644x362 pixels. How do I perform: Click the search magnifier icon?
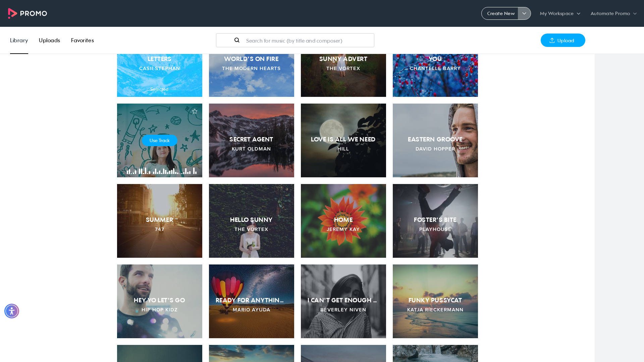(237, 40)
